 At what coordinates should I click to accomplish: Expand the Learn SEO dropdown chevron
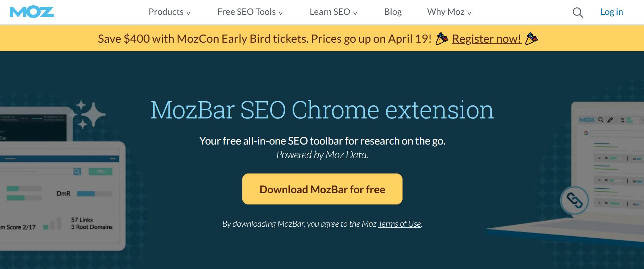(x=355, y=13)
